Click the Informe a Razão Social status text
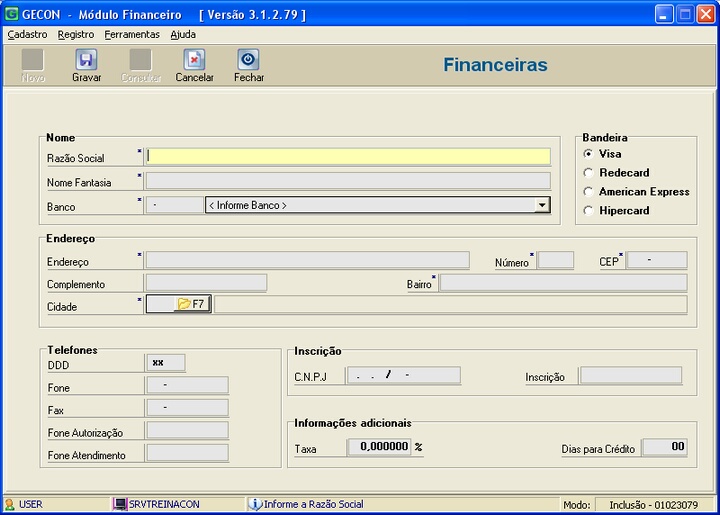This screenshot has height=515, width=720. [314, 504]
